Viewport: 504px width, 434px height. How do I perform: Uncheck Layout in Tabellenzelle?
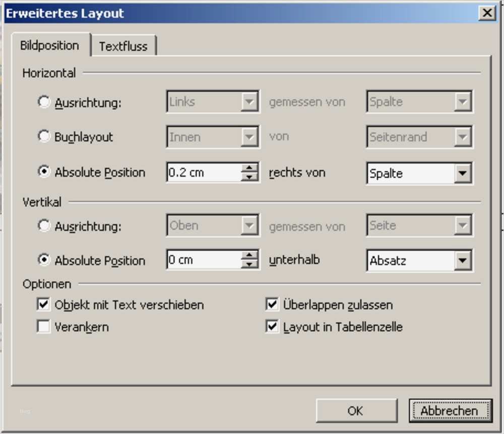point(272,327)
